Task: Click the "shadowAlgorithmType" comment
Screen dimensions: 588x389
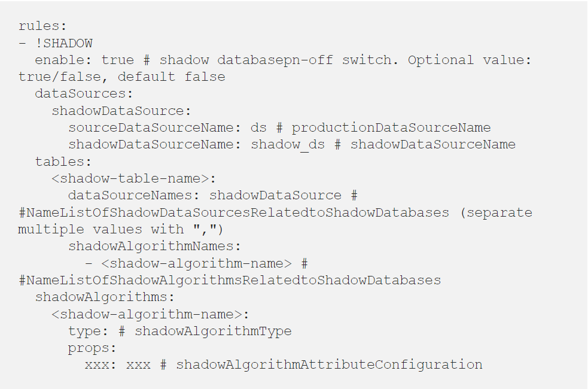Action: [213, 331]
